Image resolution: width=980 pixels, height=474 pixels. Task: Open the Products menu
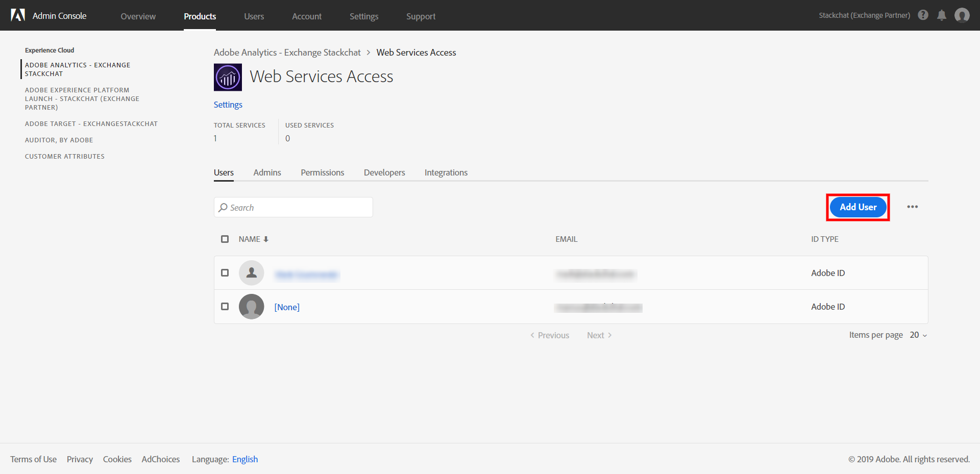coord(200,16)
